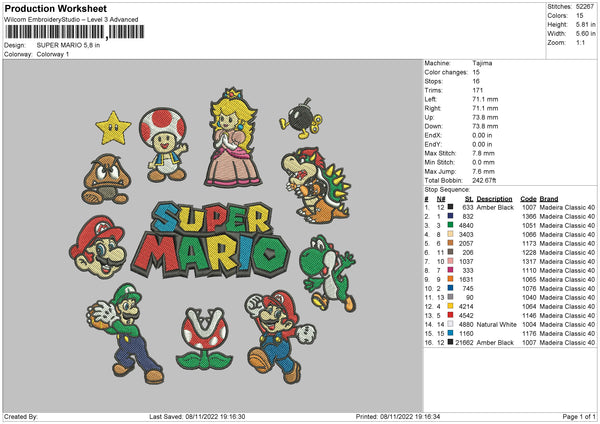The width and height of the screenshot is (600, 424).
Task: Click the barcode under the title
Action: [72, 33]
